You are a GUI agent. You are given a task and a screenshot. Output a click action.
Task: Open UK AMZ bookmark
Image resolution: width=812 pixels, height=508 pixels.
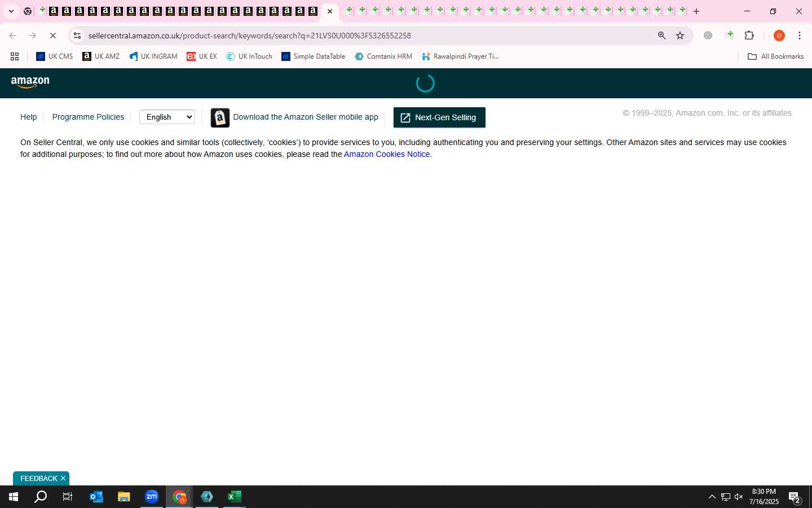[x=101, y=56]
